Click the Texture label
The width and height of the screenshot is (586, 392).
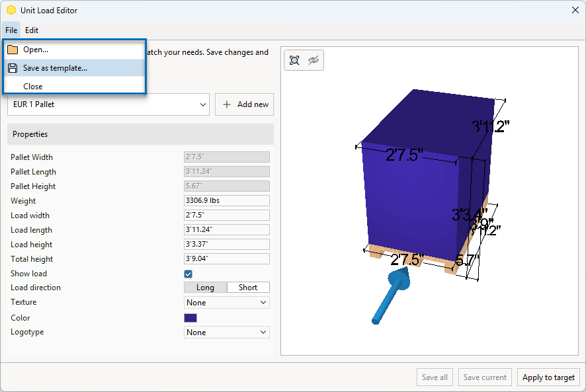click(x=24, y=302)
